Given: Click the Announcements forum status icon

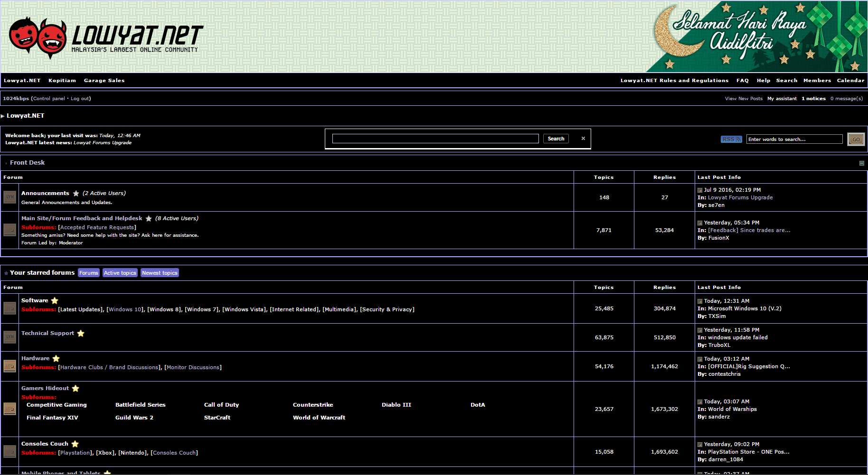Looking at the screenshot, I should [10, 197].
